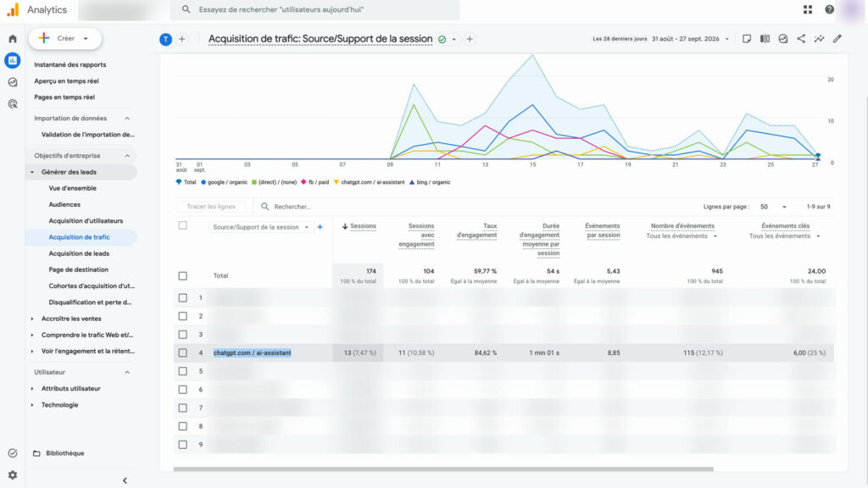Click the compare columns icon
Viewport: 868px width, 488px height.
tap(765, 39)
